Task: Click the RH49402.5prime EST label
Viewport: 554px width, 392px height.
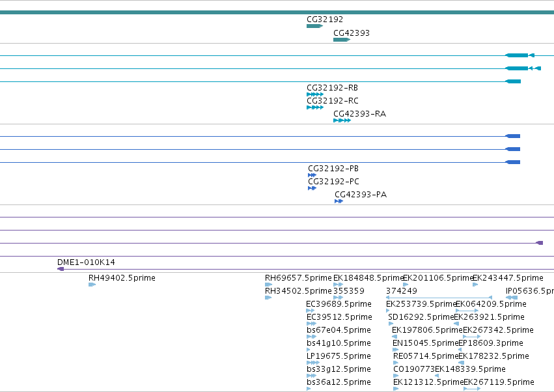Action: [122, 278]
